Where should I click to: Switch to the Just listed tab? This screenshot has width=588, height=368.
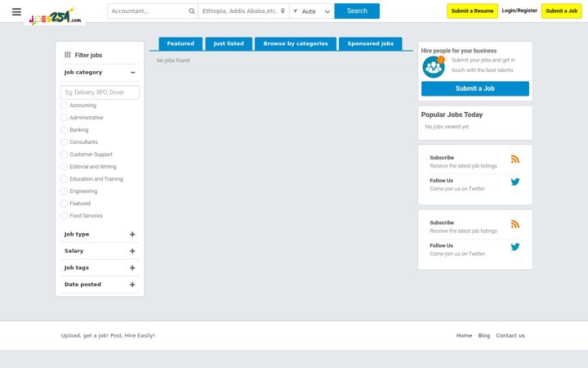pos(229,43)
